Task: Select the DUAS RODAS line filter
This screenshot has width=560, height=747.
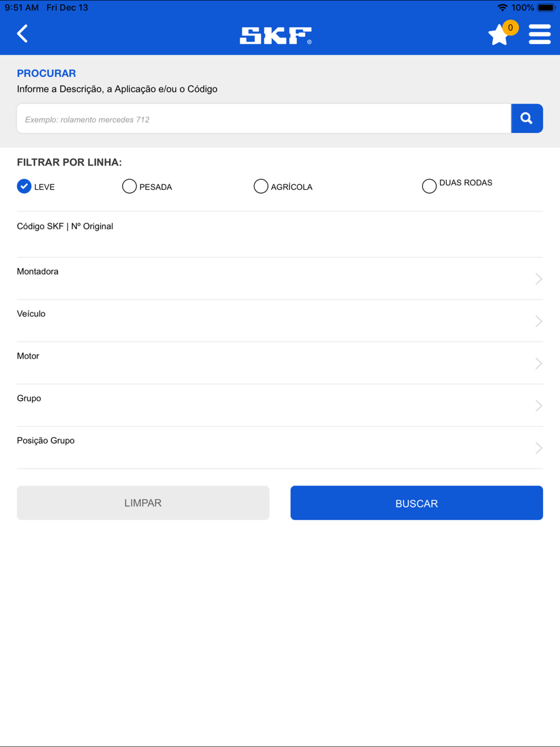Action: pyautogui.click(x=430, y=186)
